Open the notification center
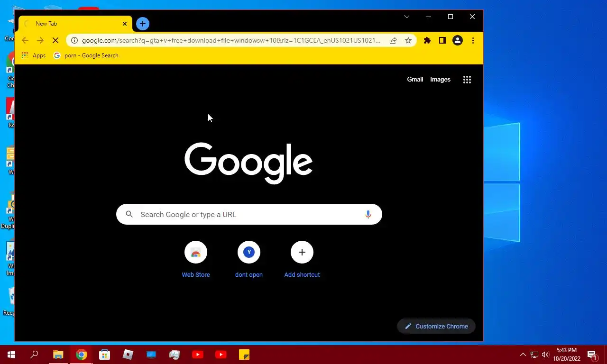This screenshot has height=364, width=607. [592, 355]
